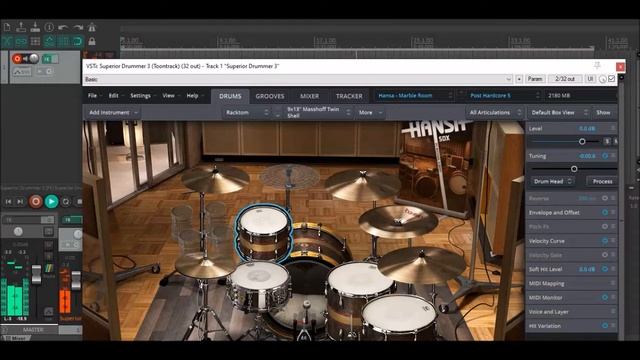Viewport: 640px width, 360px height.
Task: Click REAPER's Open Project toolbar icon
Action: (21, 27)
